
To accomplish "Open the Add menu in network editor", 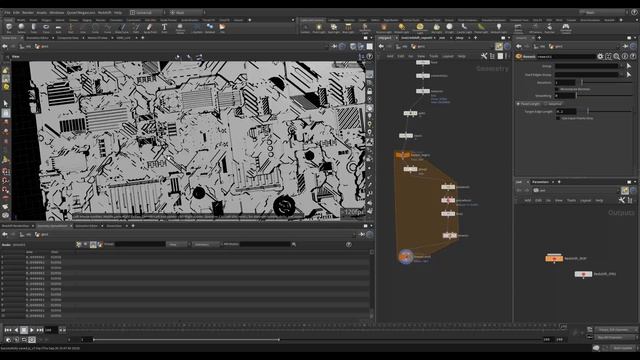I will [390, 56].
